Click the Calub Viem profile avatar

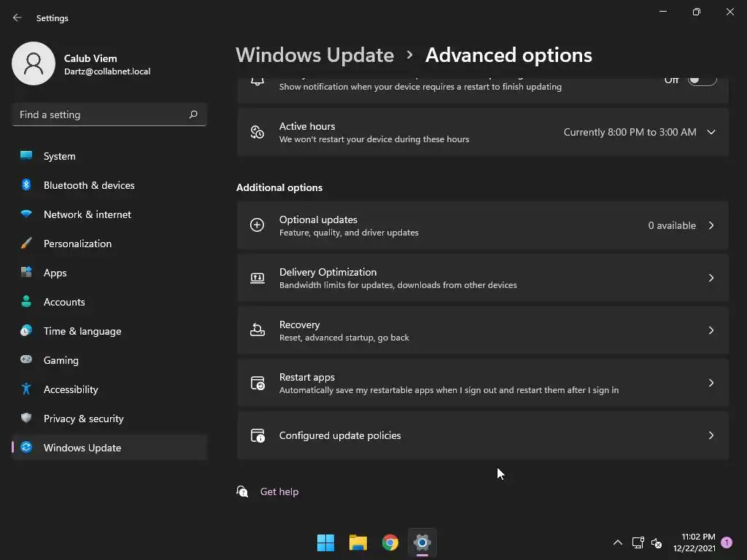click(34, 63)
